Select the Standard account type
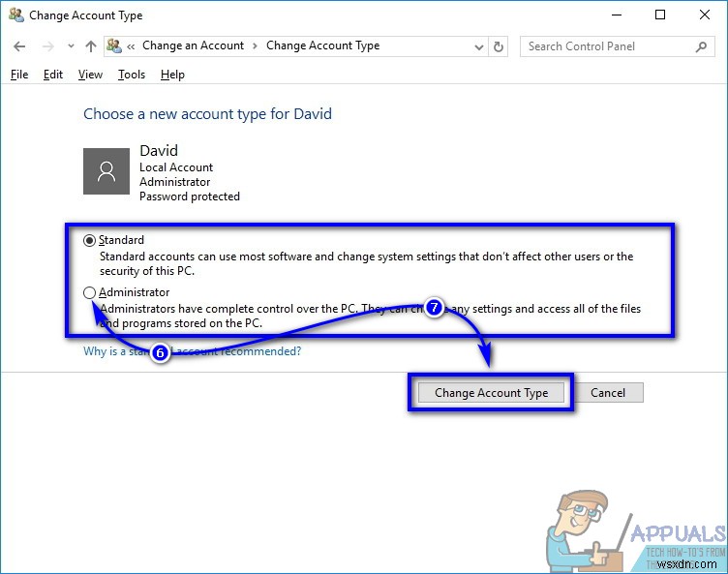Screen dimensions: 728x574 pos(90,240)
